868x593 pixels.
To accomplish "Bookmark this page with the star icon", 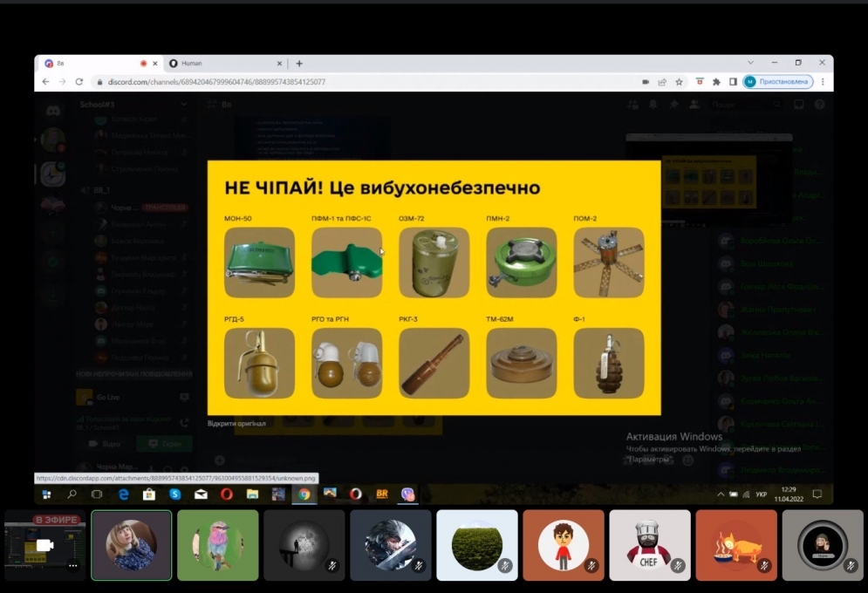I will click(679, 82).
